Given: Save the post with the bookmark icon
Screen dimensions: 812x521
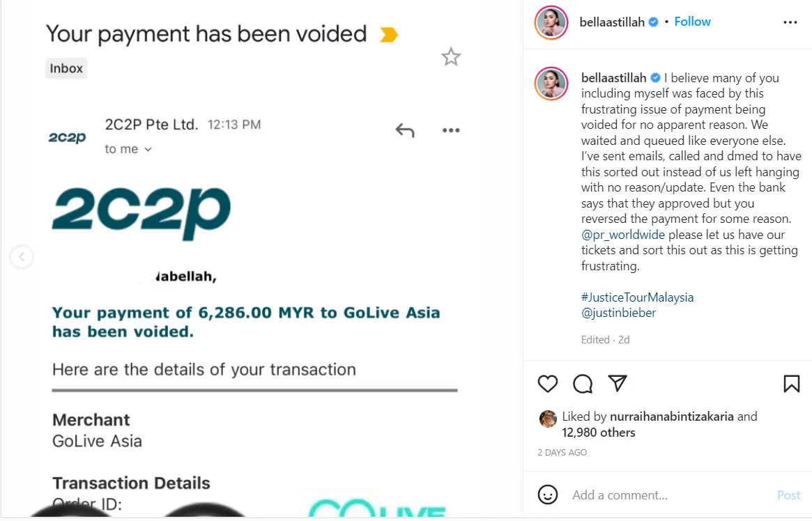Looking at the screenshot, I should click(x=791, y=384).
